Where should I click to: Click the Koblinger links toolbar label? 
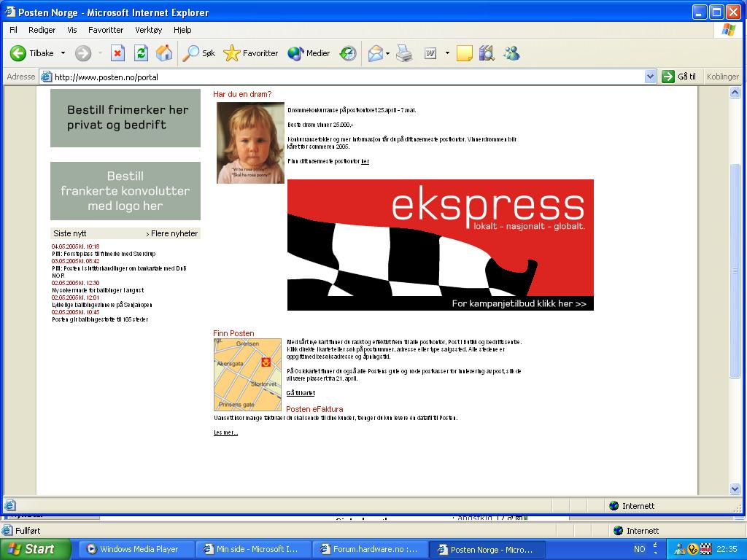tap(723, 76)
